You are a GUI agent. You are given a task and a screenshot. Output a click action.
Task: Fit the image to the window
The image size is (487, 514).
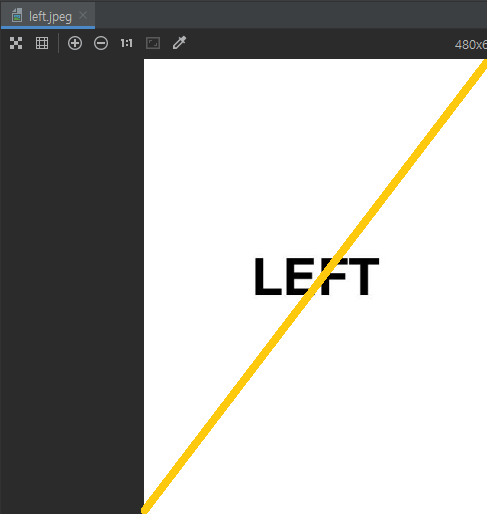[x=153, y=43]
